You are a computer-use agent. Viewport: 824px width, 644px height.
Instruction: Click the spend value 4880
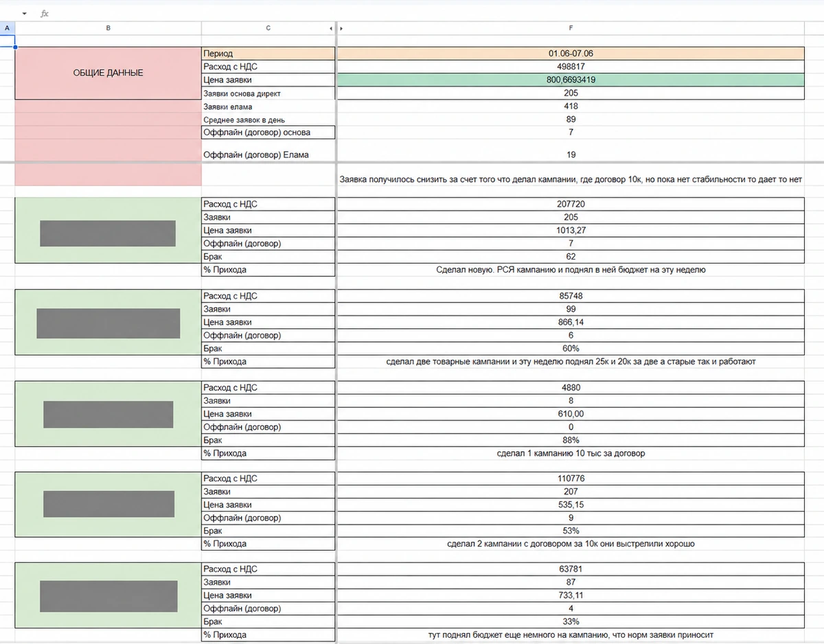571,387
